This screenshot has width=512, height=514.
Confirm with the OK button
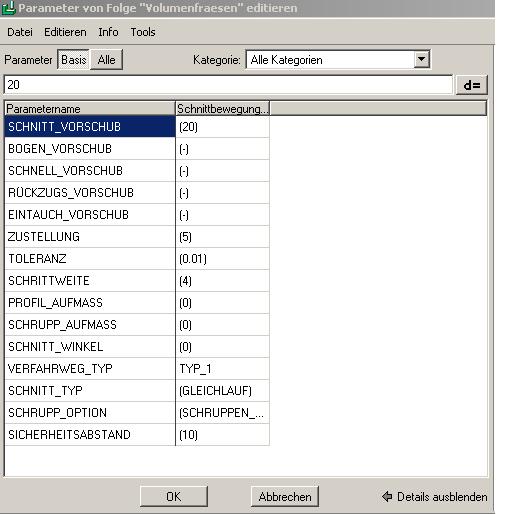(x=174, y=496)
